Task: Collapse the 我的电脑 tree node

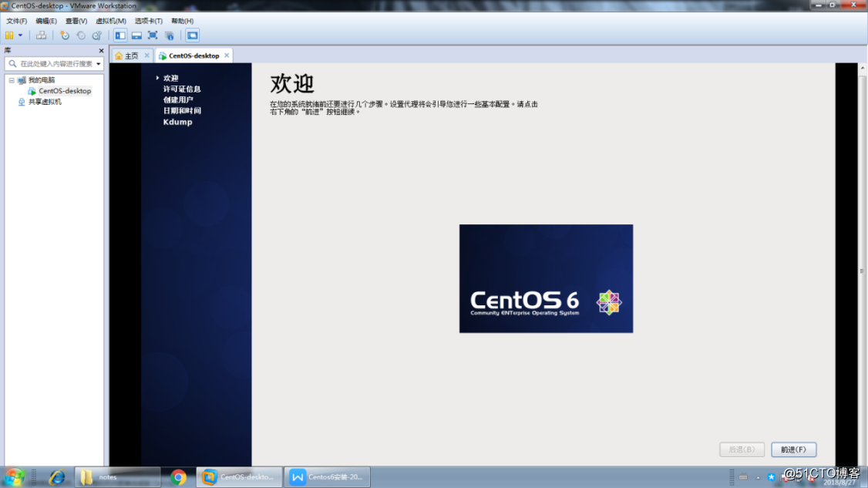Action: [11, 80]
